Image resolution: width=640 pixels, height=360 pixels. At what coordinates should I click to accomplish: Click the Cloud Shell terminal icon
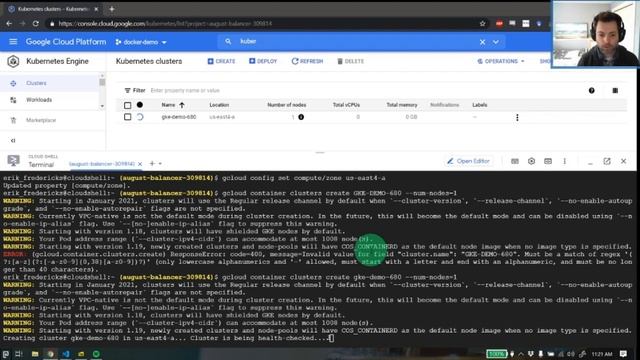[13, 161]
